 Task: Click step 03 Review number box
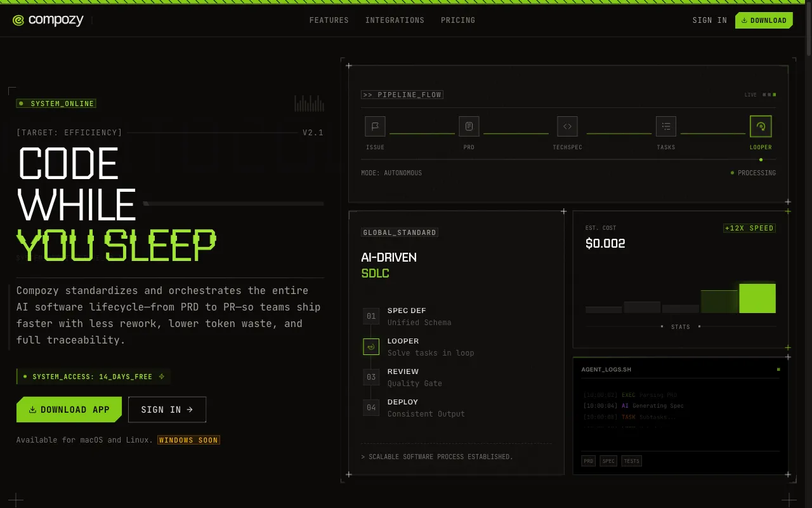371,377
